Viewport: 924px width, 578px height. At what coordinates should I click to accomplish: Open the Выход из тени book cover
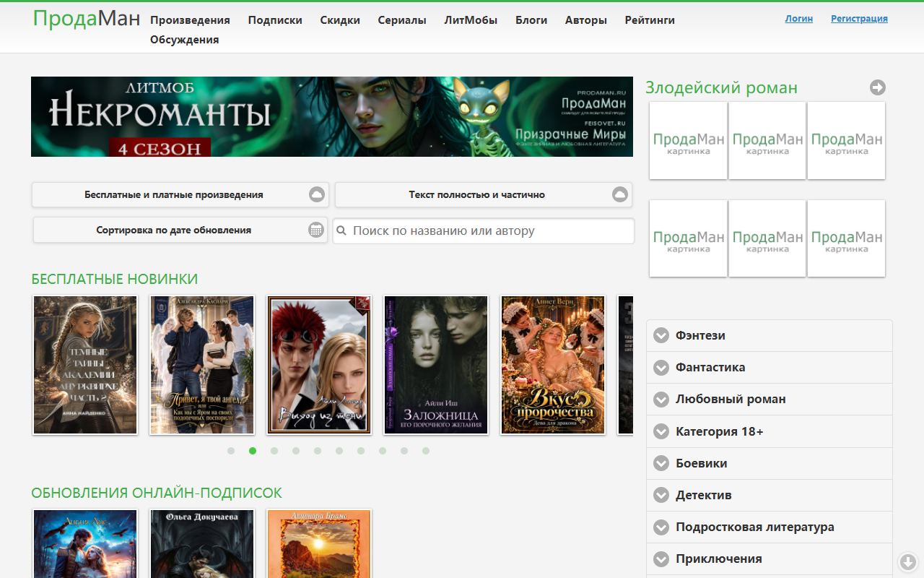click(x=319, y=365)
